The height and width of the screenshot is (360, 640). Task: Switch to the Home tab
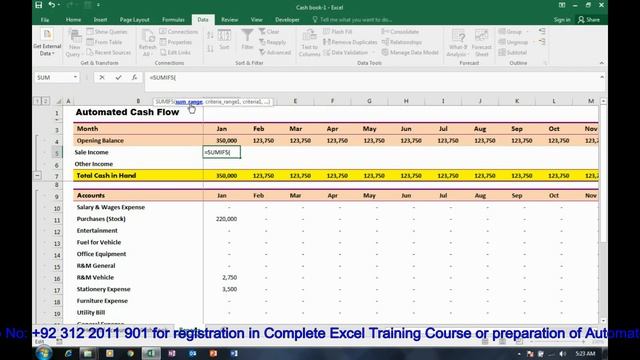[73, 20]
